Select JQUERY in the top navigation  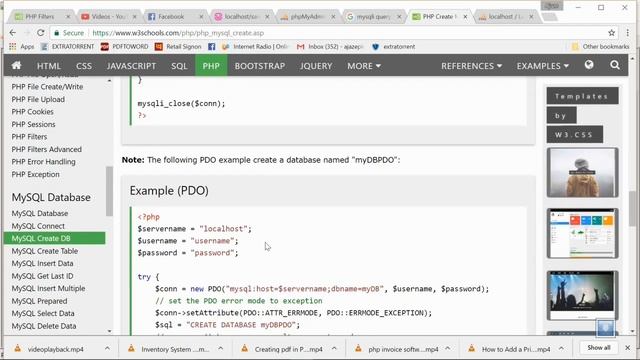click(316, 66)
